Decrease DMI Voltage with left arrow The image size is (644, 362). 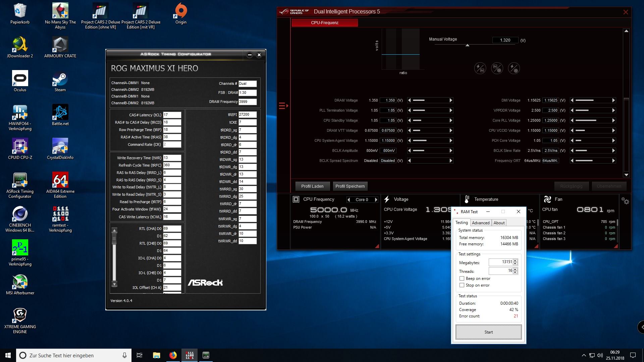pos(572,100)
